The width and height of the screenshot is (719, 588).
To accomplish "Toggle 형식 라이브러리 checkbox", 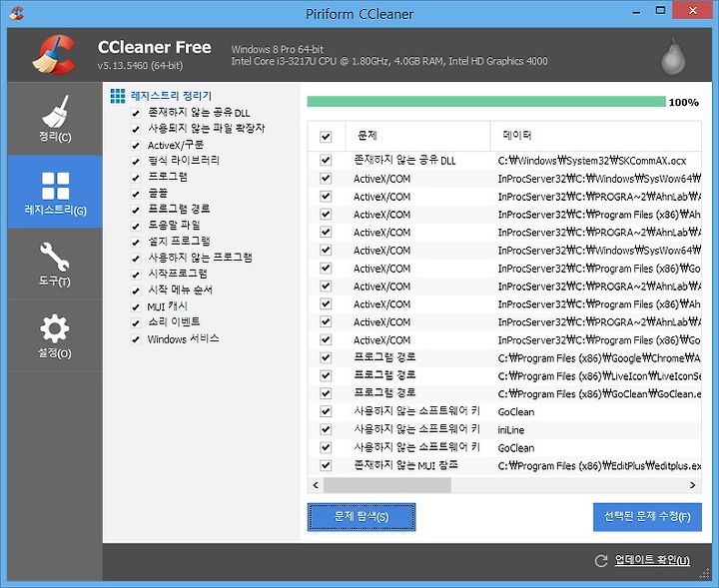I will 136,162.
